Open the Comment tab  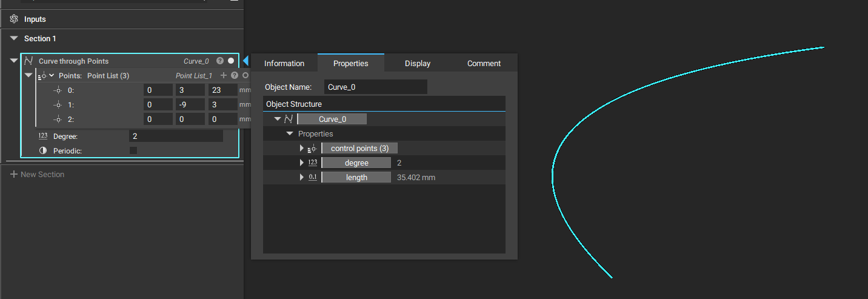click(484, 63)
